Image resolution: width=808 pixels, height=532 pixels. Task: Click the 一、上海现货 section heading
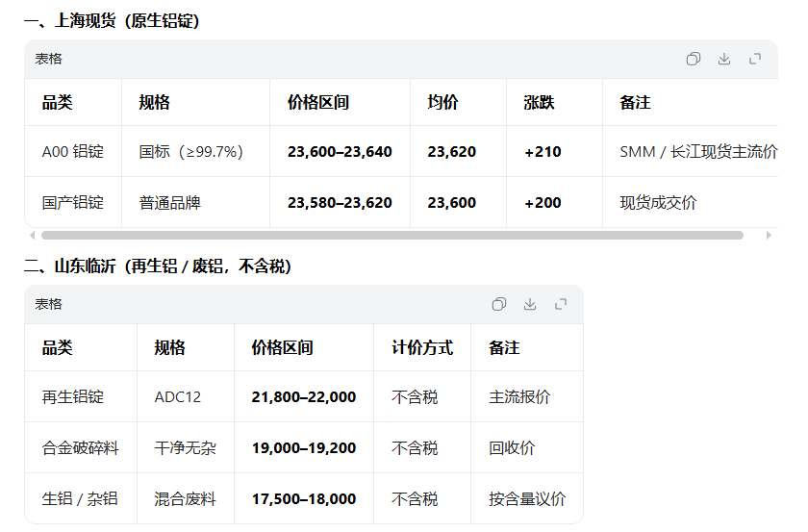pyautogui.click(x=112, y=21)
